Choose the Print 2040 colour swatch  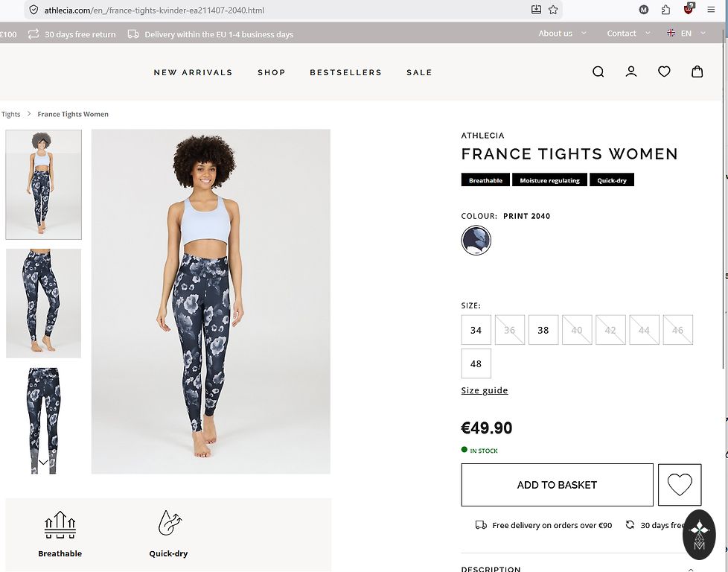click(x=476, y=241)
